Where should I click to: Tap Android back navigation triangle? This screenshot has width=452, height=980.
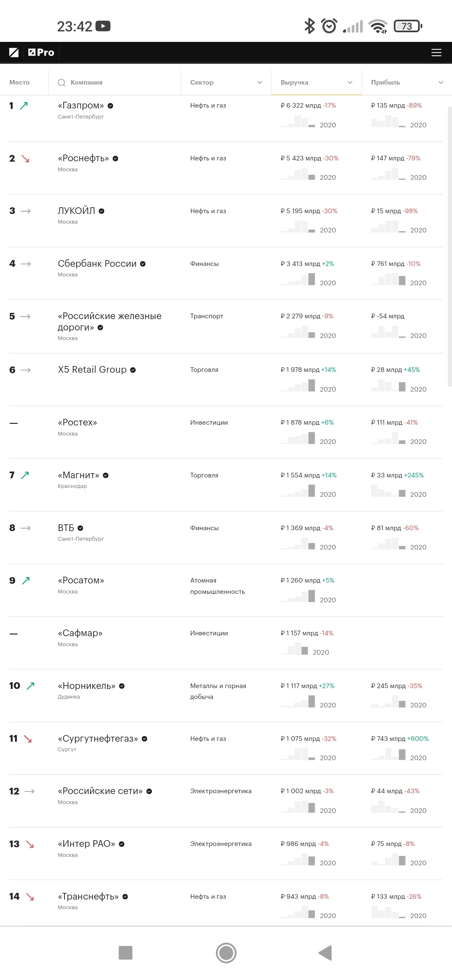325,953
